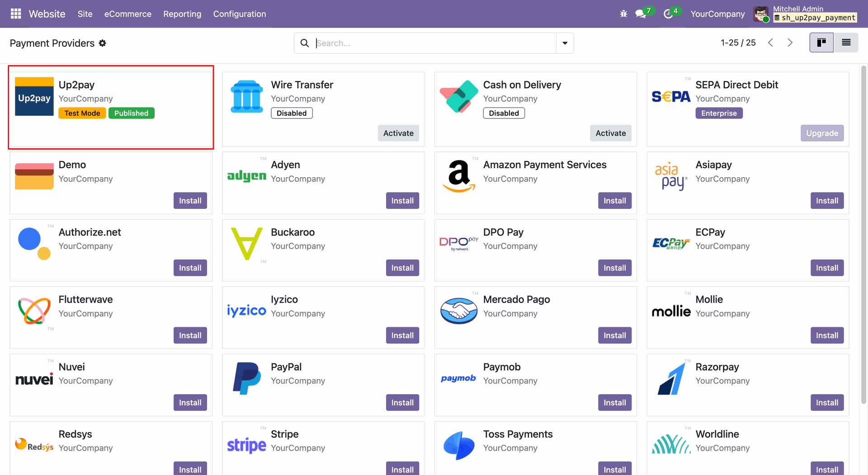Click the Toss Payments logo
Viewport: 868px width, 475px height.
point(459,446)
